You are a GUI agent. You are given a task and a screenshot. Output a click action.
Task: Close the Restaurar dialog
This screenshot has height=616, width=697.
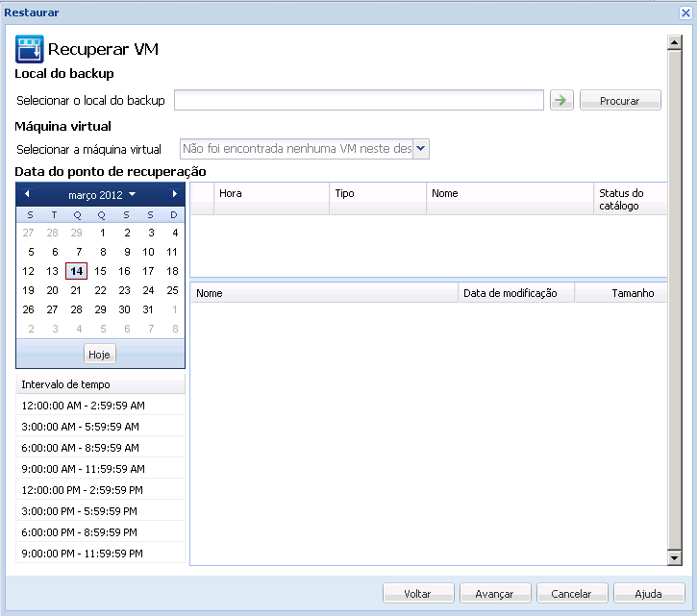coord(685,12)
